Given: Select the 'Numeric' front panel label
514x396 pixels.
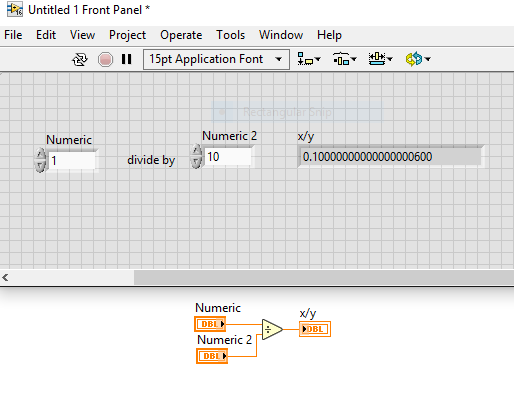Looking at the screenshot, I should click(69, 140).
